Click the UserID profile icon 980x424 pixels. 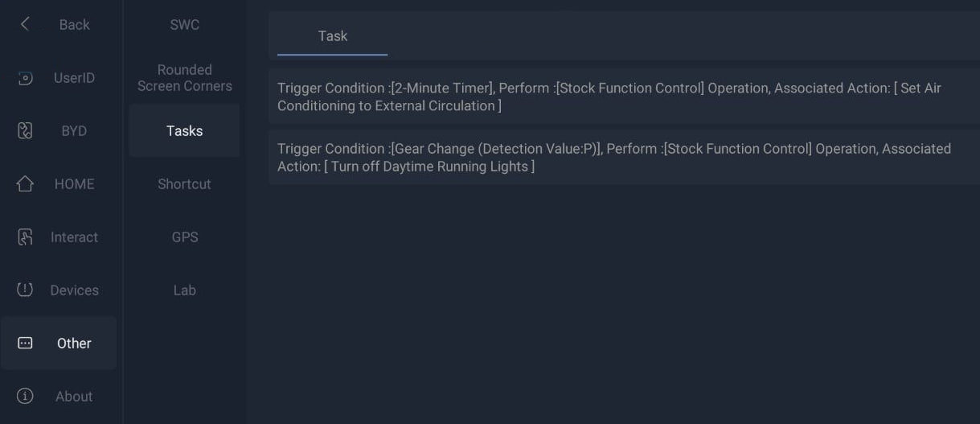point(25,78)
